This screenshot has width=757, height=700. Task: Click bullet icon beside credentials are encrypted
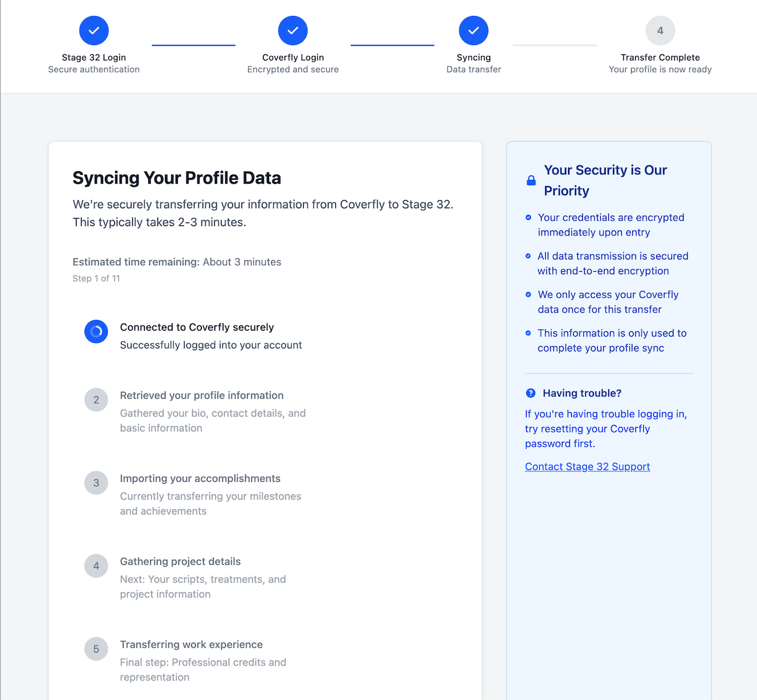528,217
